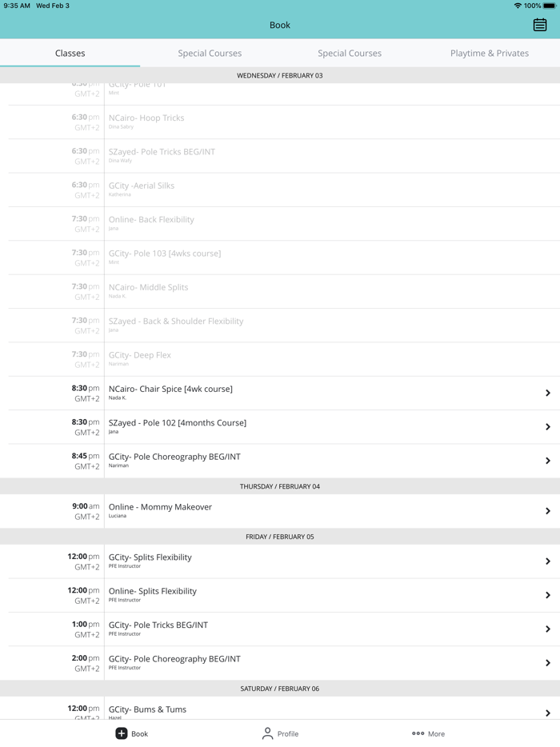Screen dimensions: 560x747
Task: Select the second Special Courses tab
Action: [350, 53]
